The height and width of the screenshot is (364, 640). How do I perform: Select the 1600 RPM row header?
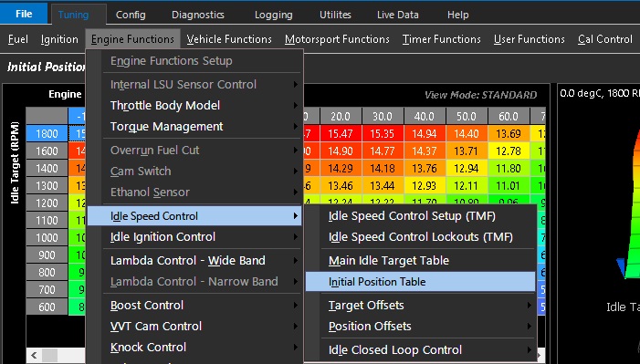[x=47, y=151]
